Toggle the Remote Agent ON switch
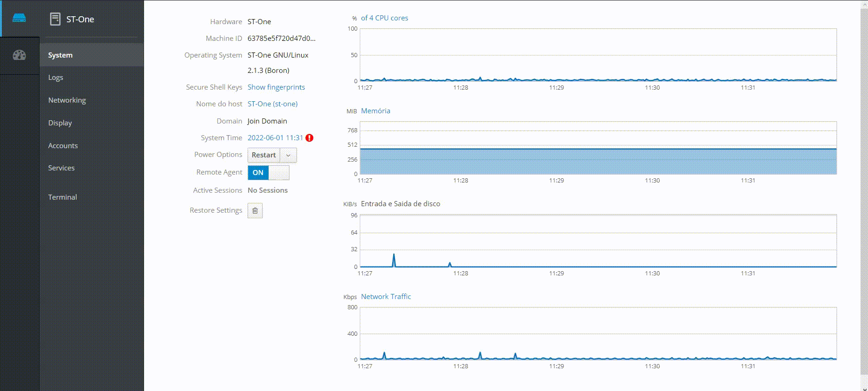The width and height of the screenshot is (868, 391). tap(268, 173)
